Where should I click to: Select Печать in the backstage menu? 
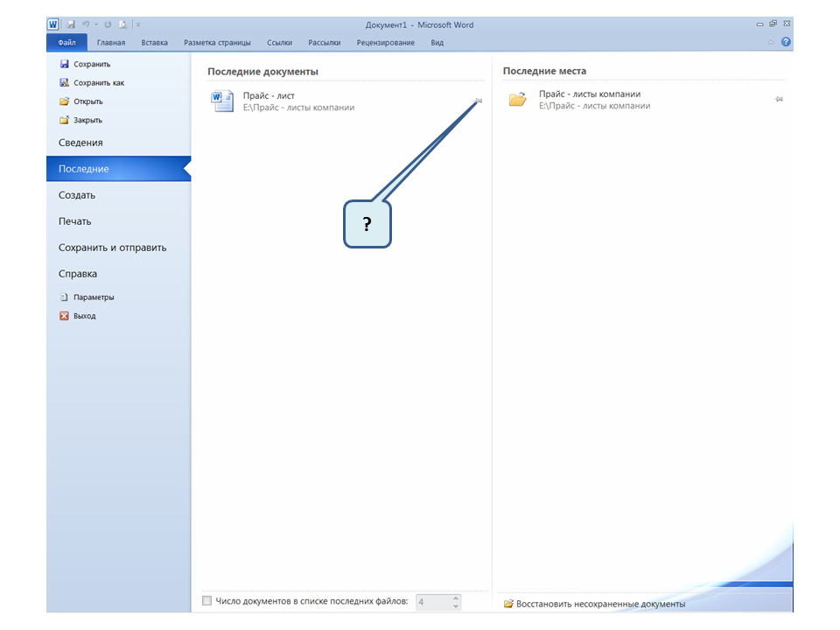75,221
